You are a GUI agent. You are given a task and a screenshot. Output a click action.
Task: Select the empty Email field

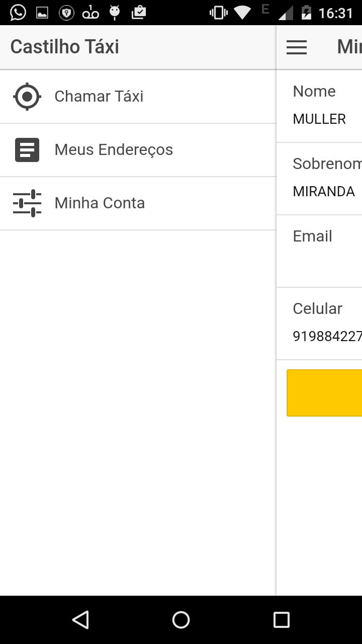pyautogui.click(x=319, y=251)
